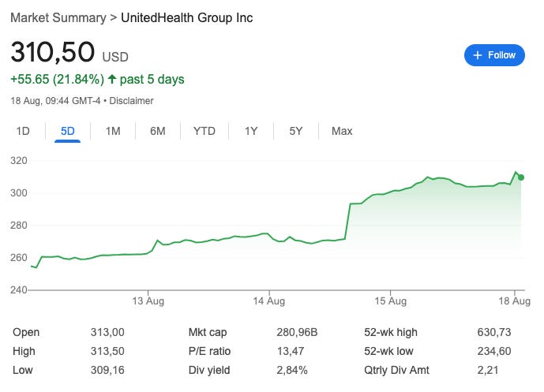This screenshot has width=544, height=392.
Task: Select the 5D range tab
Action: [67, 131]
